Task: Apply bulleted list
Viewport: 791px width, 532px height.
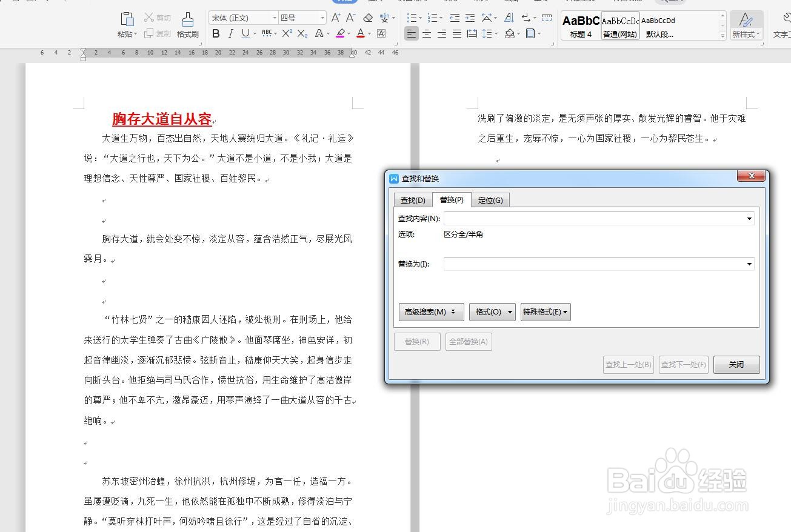Action: pos(412,18)
